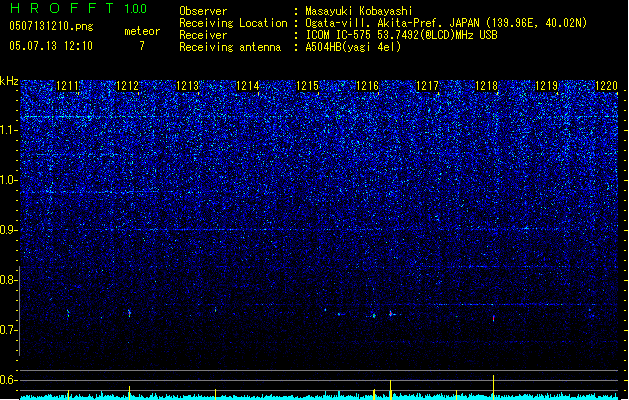Click the 1218 time axis marker
The image size is (629, 400).
[487, 86]
